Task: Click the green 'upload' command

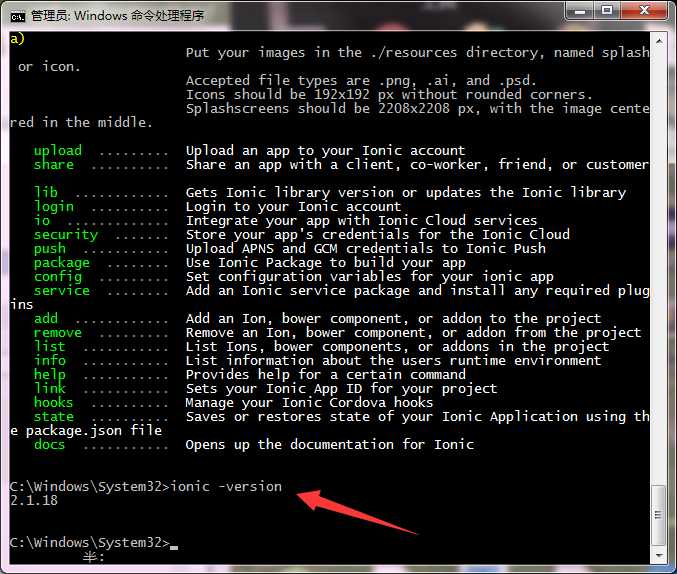Action: pos(58,150)
